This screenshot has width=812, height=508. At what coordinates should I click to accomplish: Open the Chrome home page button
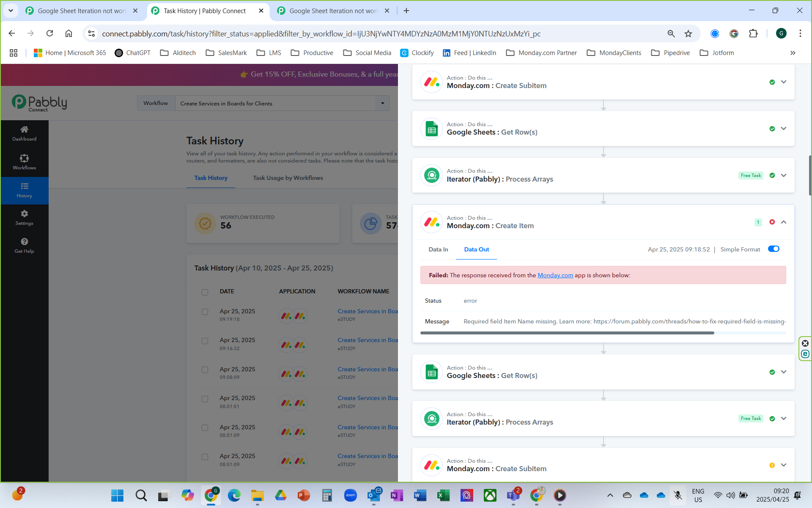tap(69, 33)
